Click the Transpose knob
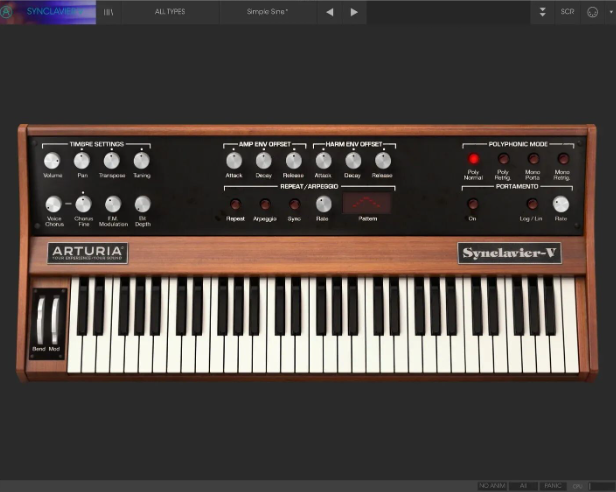This screenshot has width=616, height=492. (x=112, y=161)
